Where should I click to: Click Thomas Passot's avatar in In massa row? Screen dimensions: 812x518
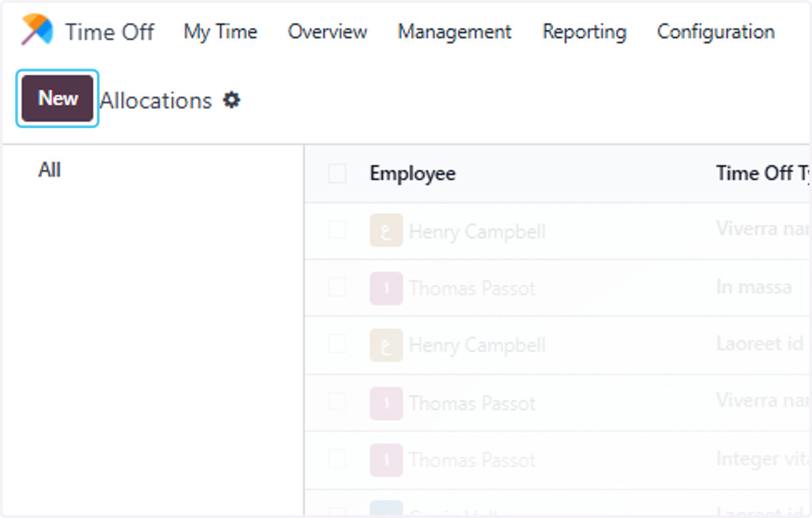pos(386,288)
